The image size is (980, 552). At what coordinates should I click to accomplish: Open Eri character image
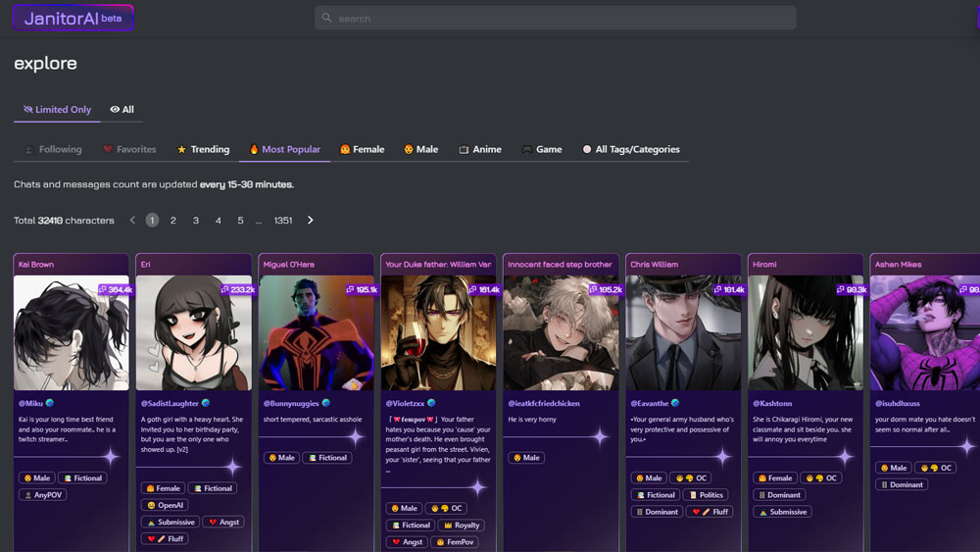(x=194, y=332)
